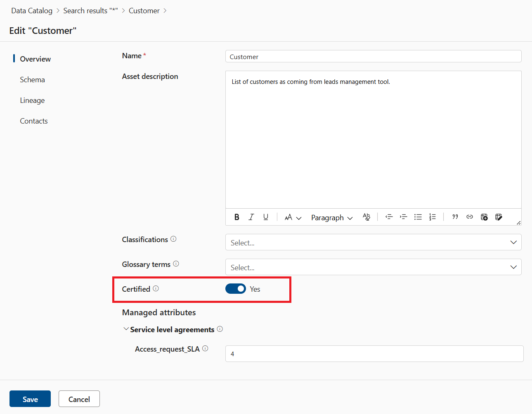Insert a bulleted list
This screenshot has height=414, width=532.
pos(418,217)
